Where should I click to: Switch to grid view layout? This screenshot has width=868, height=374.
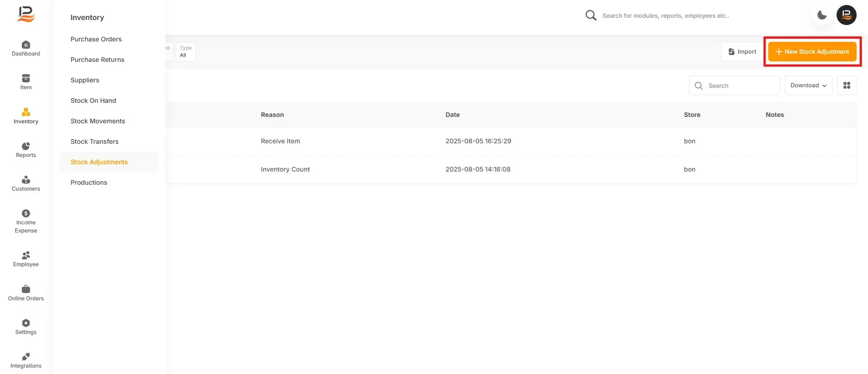[x=847, y=86]
